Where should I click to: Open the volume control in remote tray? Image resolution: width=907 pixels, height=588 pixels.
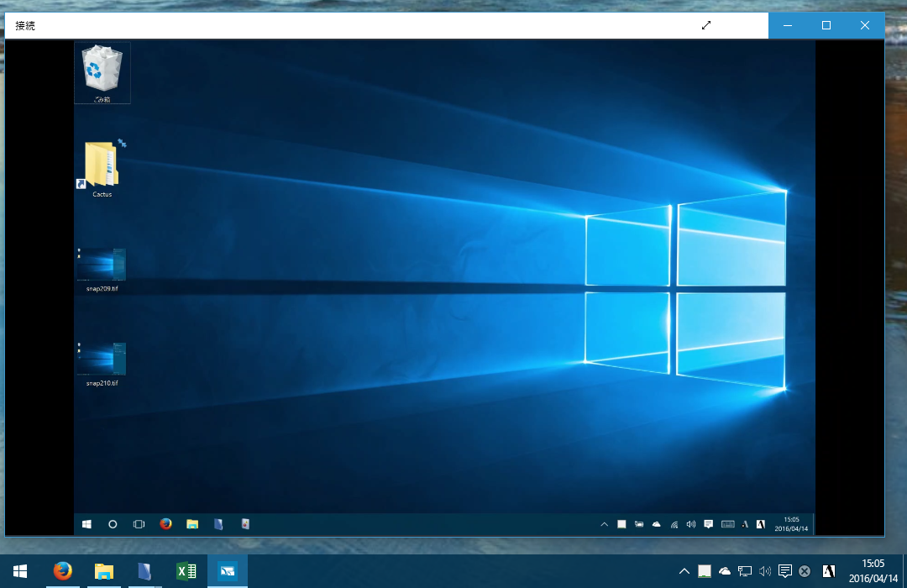690,524
